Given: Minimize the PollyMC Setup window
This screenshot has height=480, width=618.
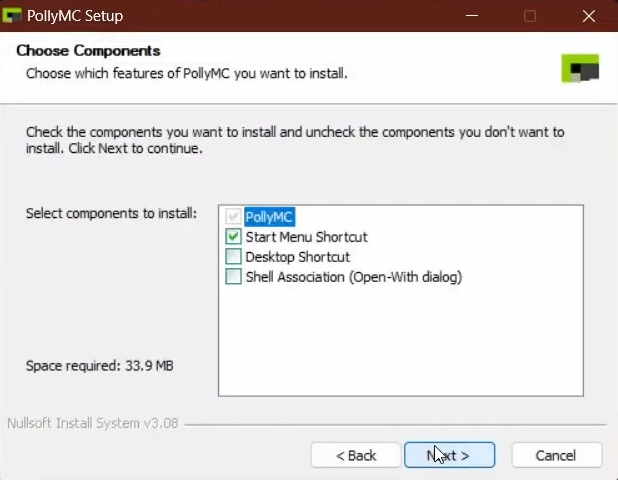Looking at the screenshot, I should coord(472,16).
